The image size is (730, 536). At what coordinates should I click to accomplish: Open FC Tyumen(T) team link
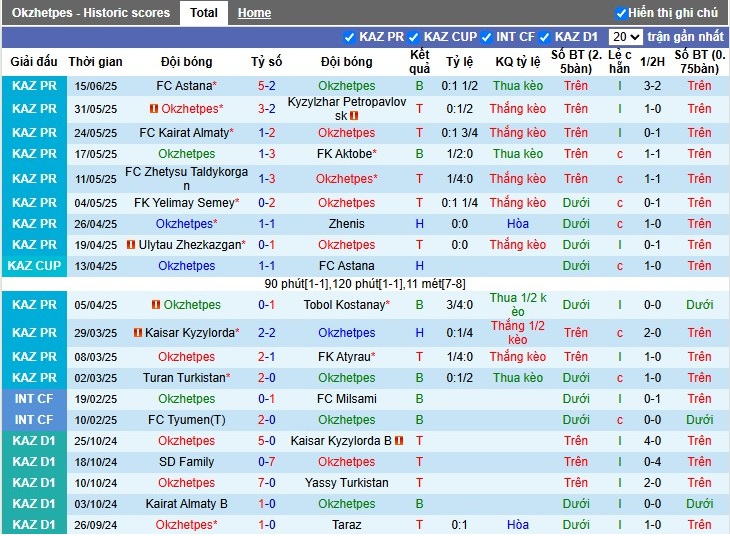tap(187, 420)
